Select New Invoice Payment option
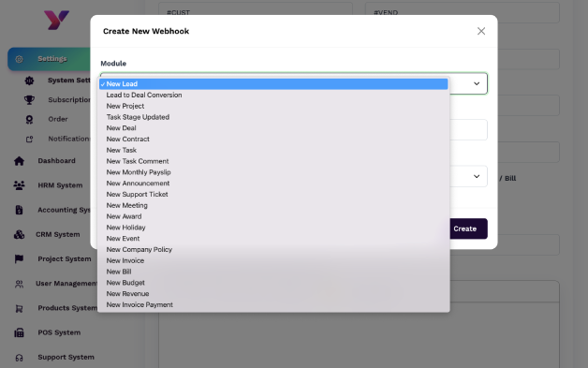This screenshot has height=368, width=588. (273, 305)
